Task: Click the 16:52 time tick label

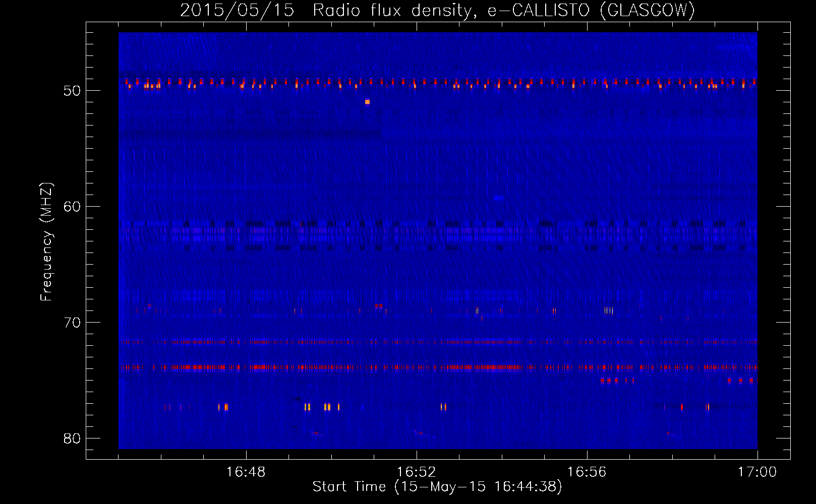Action: 417,472
